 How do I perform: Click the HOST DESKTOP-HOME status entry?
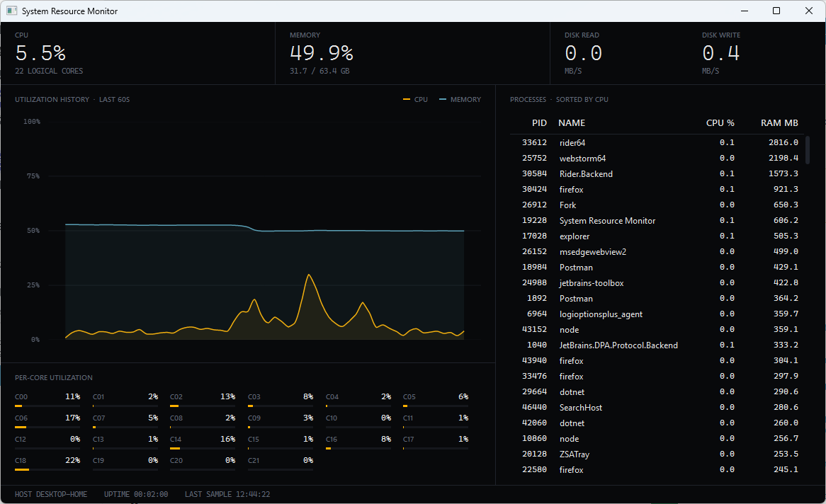[x=50, y=495]
